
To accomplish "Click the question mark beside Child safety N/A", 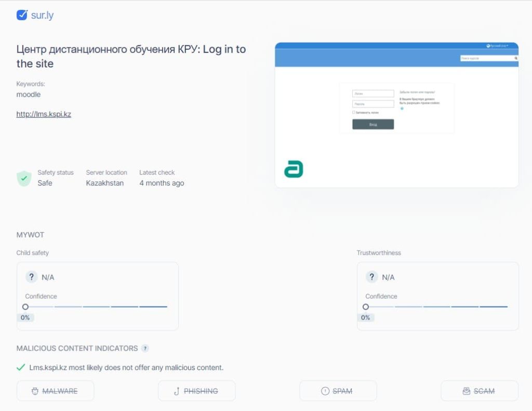I will click(x=32, y=277).
